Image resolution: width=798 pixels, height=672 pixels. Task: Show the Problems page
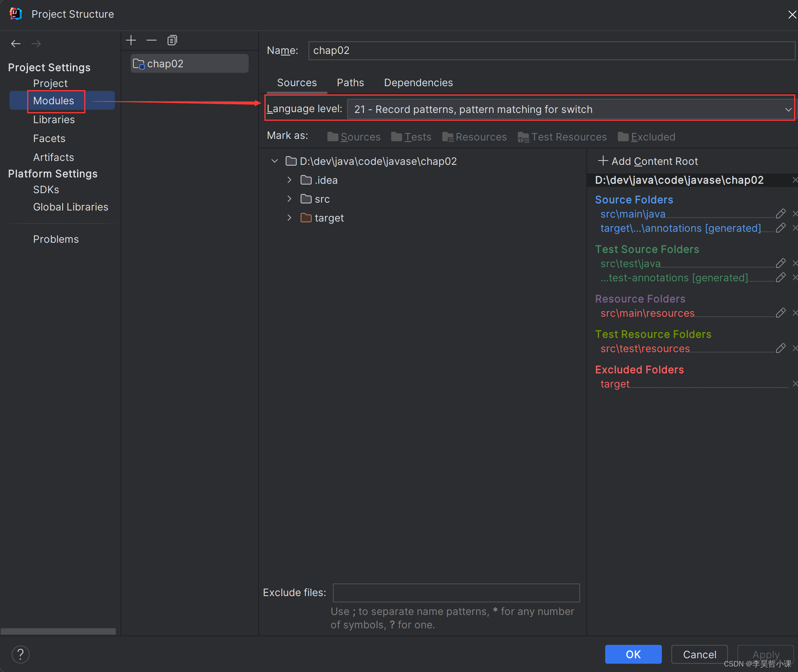point(56,239)
